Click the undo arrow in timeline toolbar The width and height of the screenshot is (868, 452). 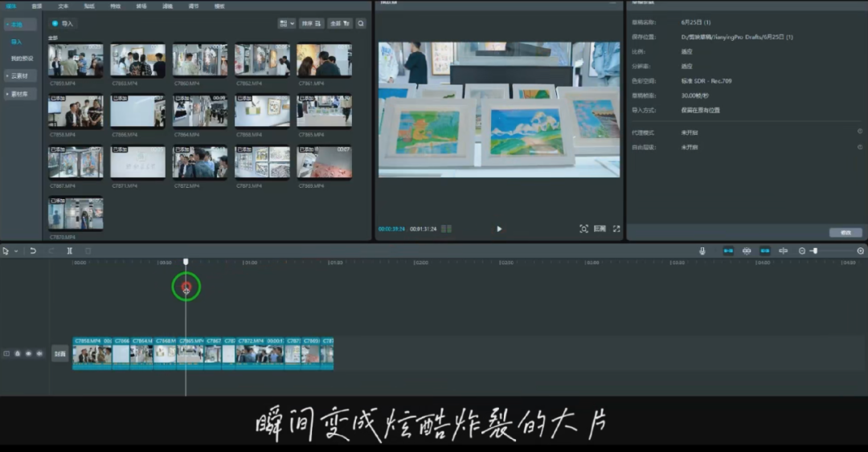coord(33,251)
